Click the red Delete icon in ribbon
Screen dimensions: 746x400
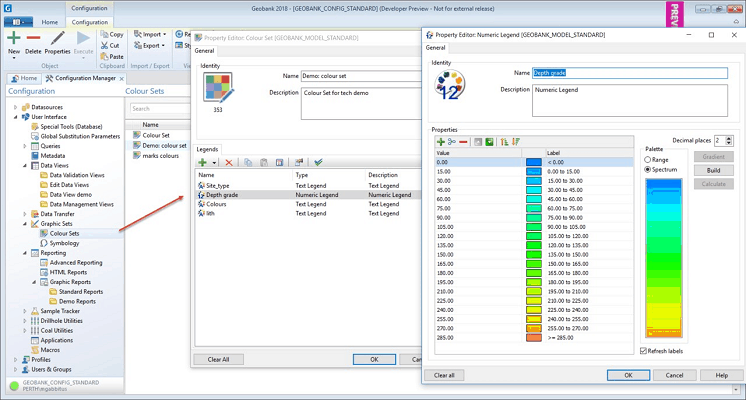pos(33,38)
